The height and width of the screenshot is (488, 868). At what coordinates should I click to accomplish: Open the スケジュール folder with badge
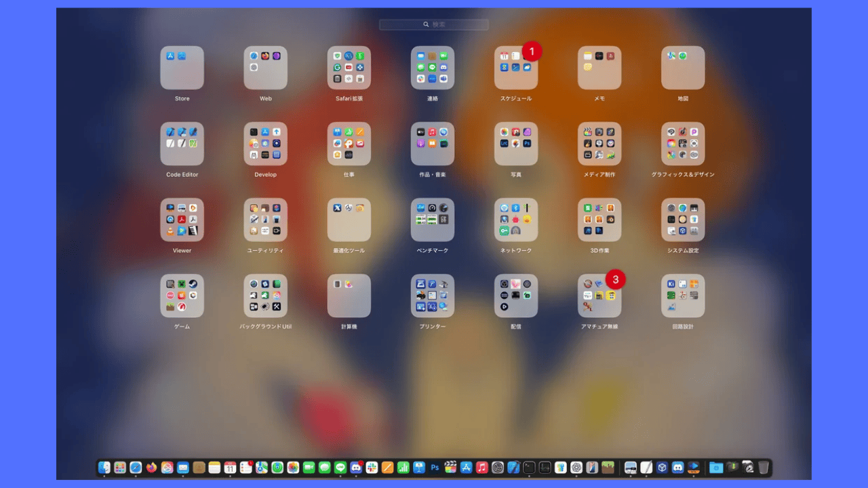[515, 68]
